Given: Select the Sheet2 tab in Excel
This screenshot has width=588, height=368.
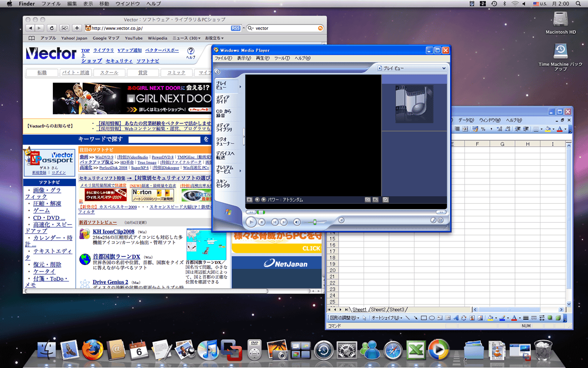Looking at the screenshot, I should 378,310.
